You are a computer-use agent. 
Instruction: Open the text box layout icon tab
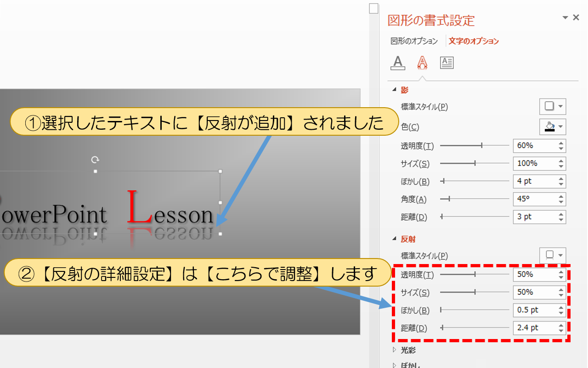click(x=447, y=63)
